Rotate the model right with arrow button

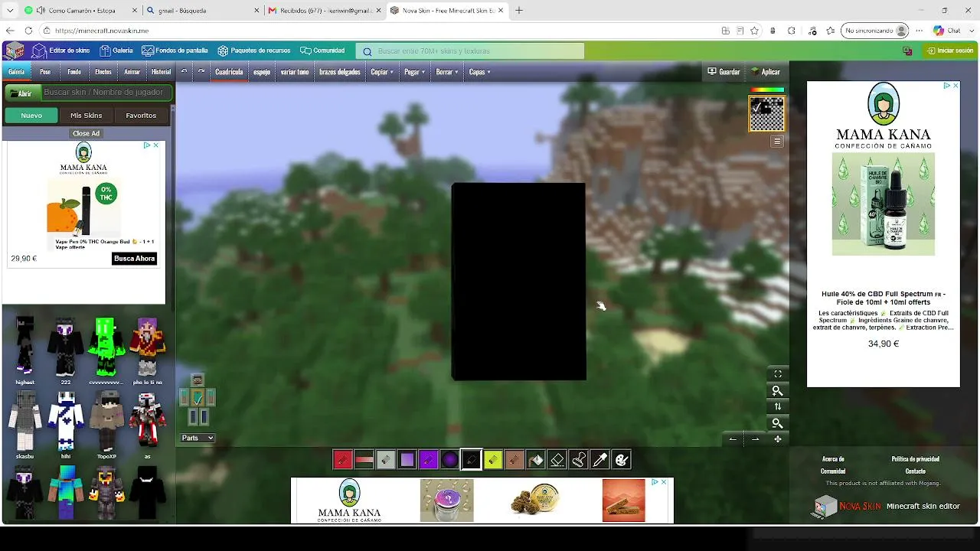tap(755, 439)
